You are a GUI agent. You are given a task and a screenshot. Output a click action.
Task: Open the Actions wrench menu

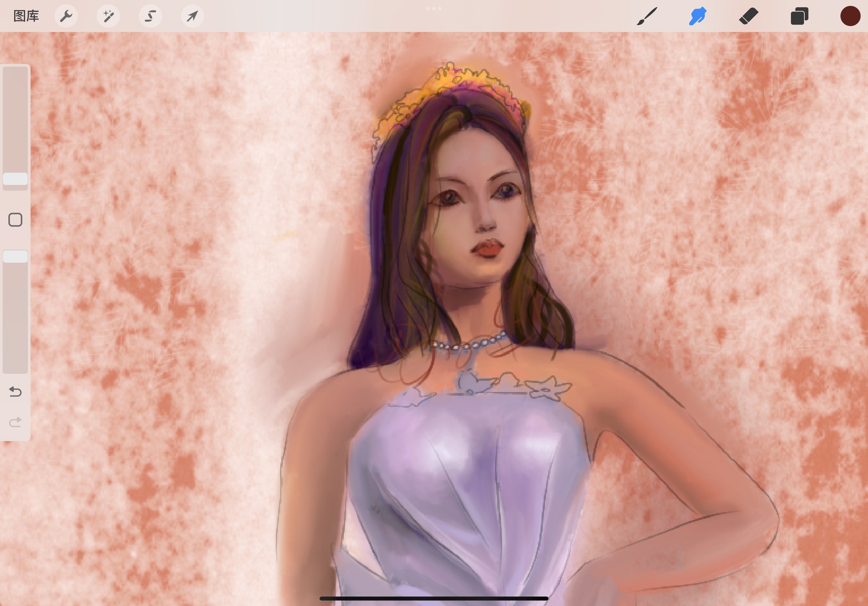point(66,16)
